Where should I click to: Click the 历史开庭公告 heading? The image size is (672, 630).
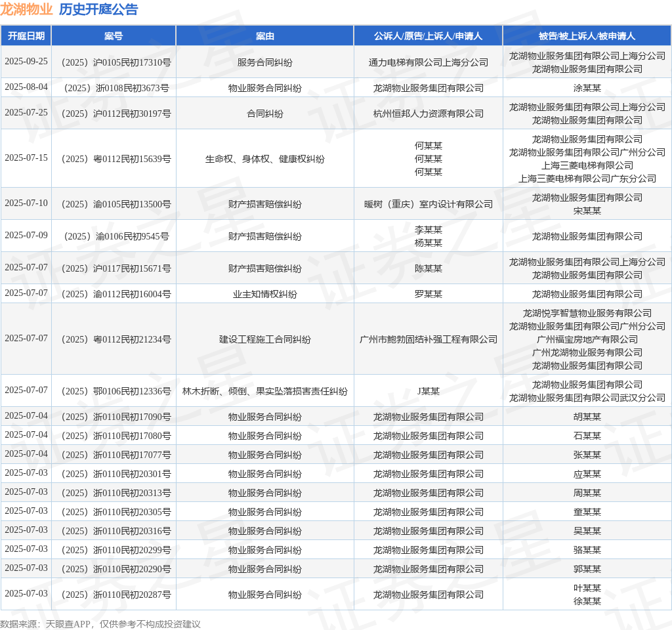coord(98,9)
